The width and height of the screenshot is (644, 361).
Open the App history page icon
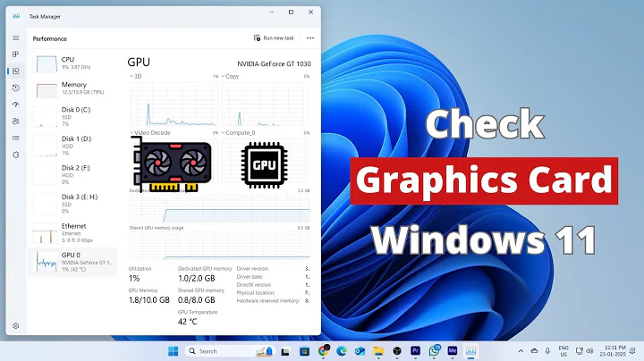click(x=15, y=88)
